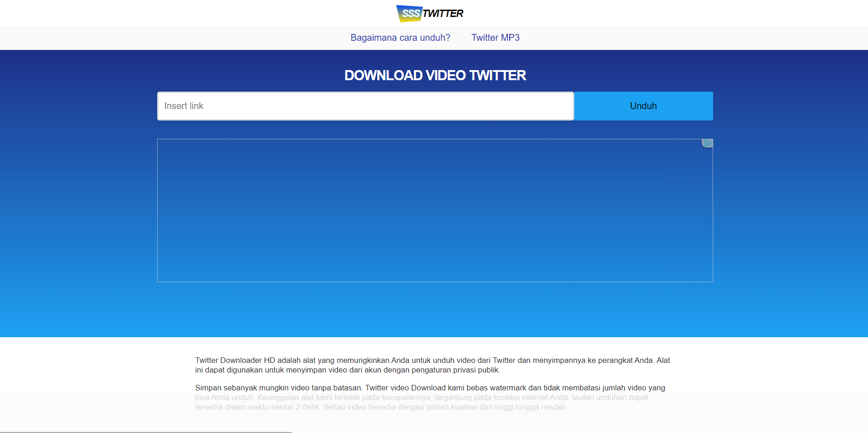Focus the "Insert link" input field
The image size is (868, 433).
(x=365, y=106)
